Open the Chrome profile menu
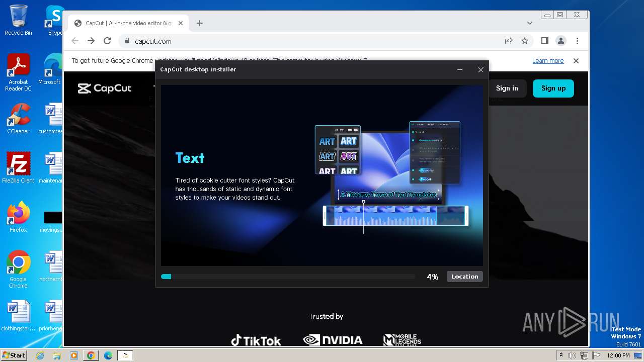This screenshot has width=644, height=362. [x=561, y=41]
